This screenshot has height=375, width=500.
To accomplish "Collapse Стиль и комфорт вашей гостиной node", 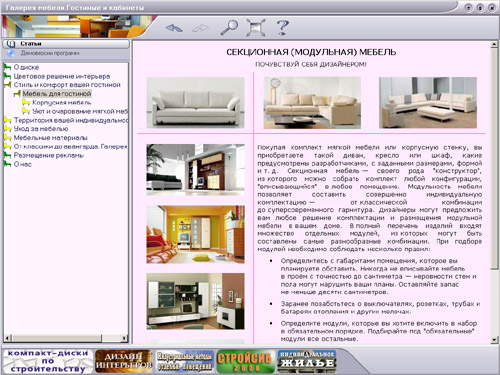I will click(x=8, y=85).
